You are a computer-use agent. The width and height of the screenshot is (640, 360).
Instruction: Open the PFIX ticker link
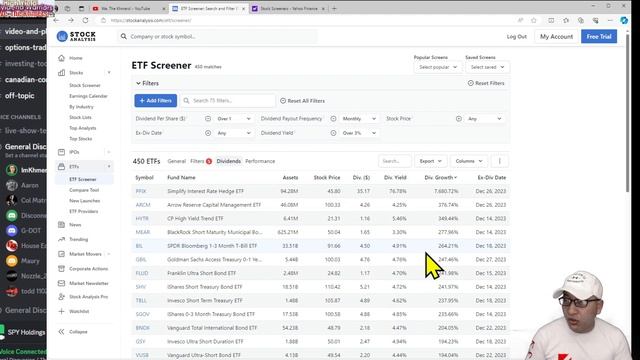[x=141, y=191]
